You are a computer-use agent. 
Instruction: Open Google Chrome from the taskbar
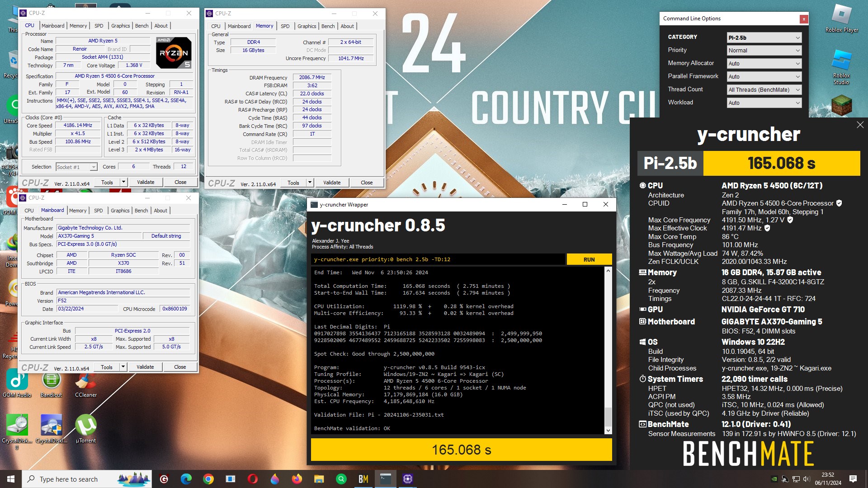click(x=208, y=479)
